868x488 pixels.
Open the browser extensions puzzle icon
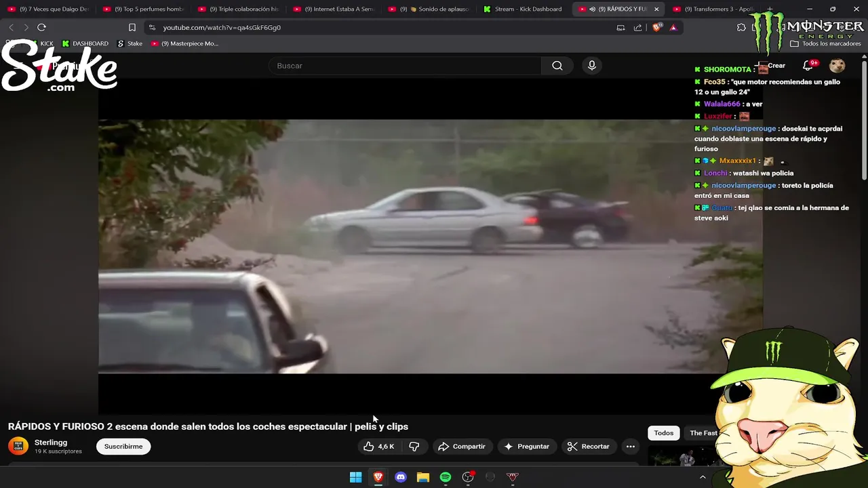coord(741,27)
